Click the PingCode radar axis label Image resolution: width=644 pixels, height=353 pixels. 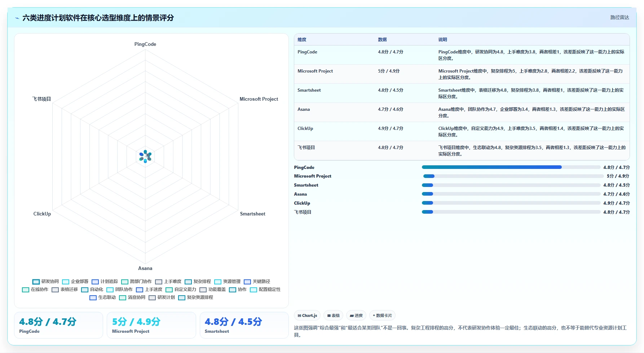[145, 44]
